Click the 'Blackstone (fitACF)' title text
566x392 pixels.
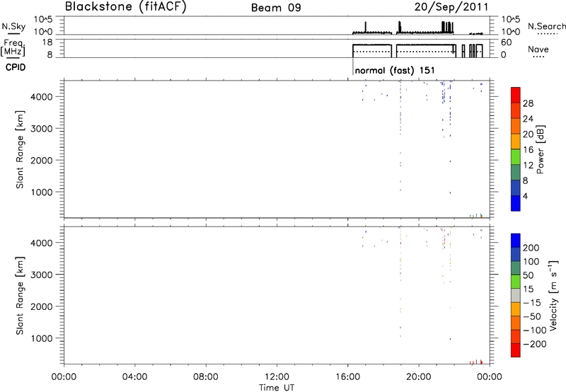click(x=126, y=7)
